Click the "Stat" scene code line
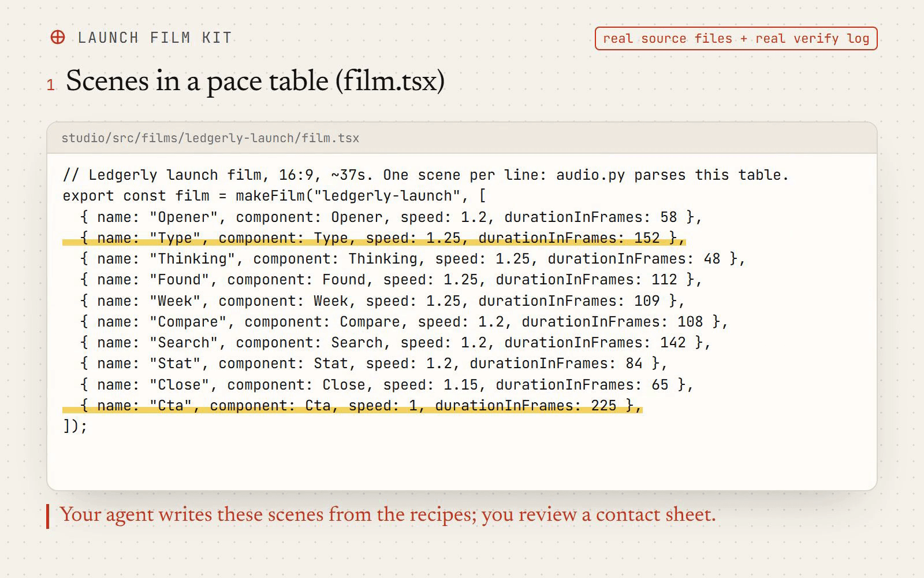 click(x=374, y=364)
